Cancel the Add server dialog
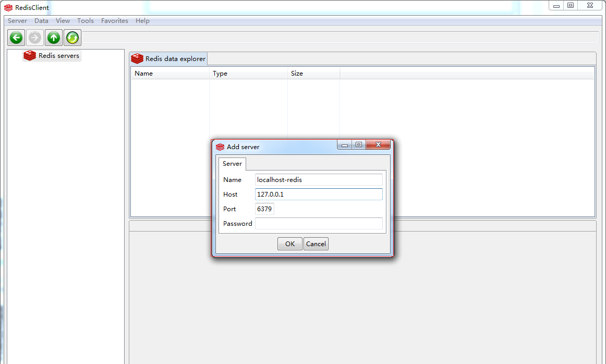 (316, 244)
